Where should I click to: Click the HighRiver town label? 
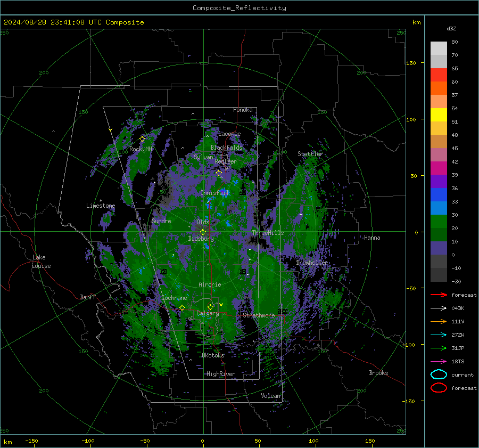[221, 374]
